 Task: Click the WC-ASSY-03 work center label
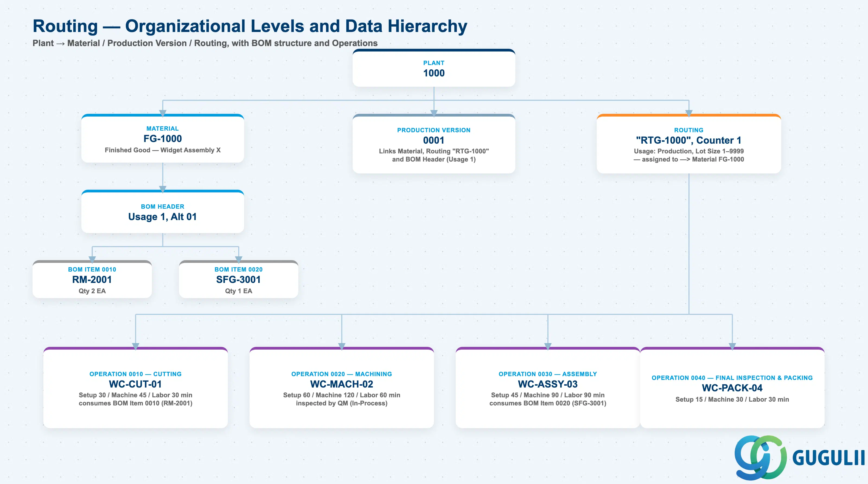[x=548, y=384]
